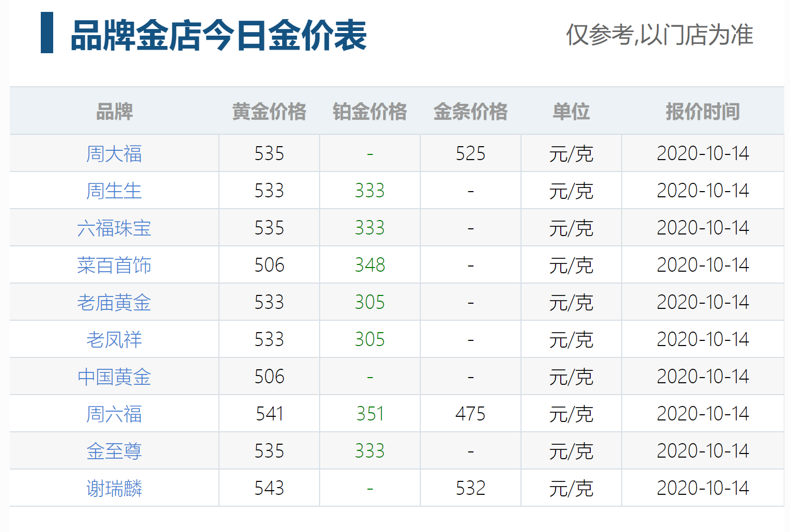Click the 品牌 column header

pyautogui.click(x=114, y=112)
